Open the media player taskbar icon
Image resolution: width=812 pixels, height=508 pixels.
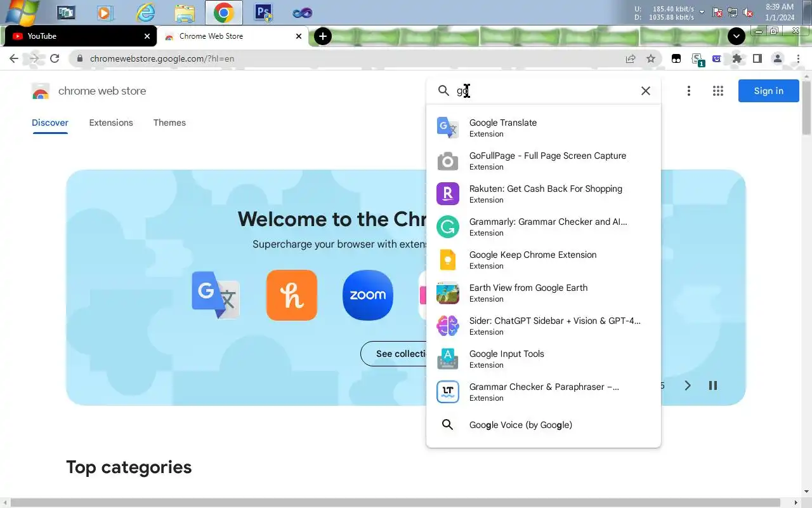(106, 12)
